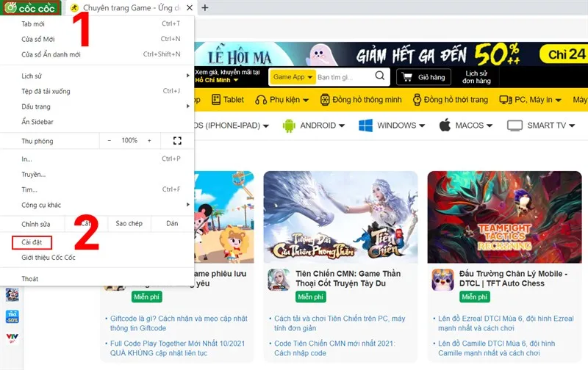Expand the ANDROID category dropdown
The height and width of the screenshot is (370, 588).
point(313,126)
